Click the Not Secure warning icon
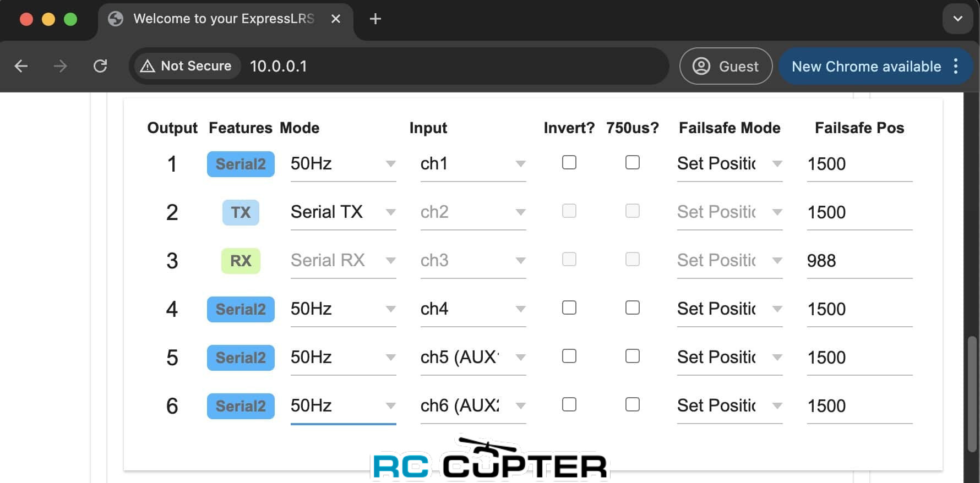 click(148, 66)
